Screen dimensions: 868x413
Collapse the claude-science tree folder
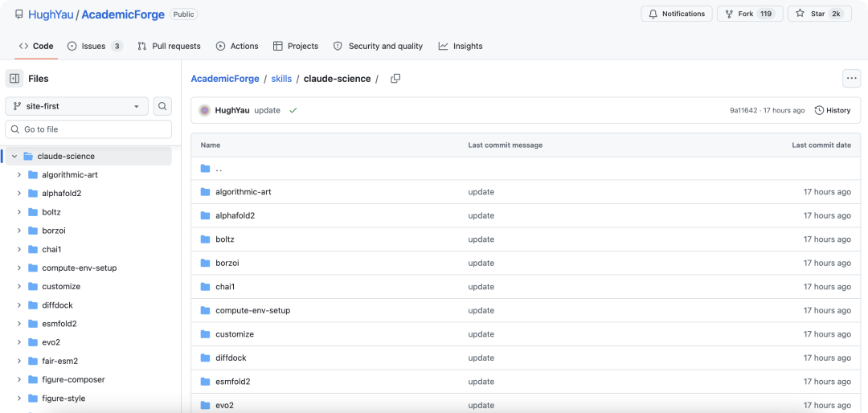14,156
